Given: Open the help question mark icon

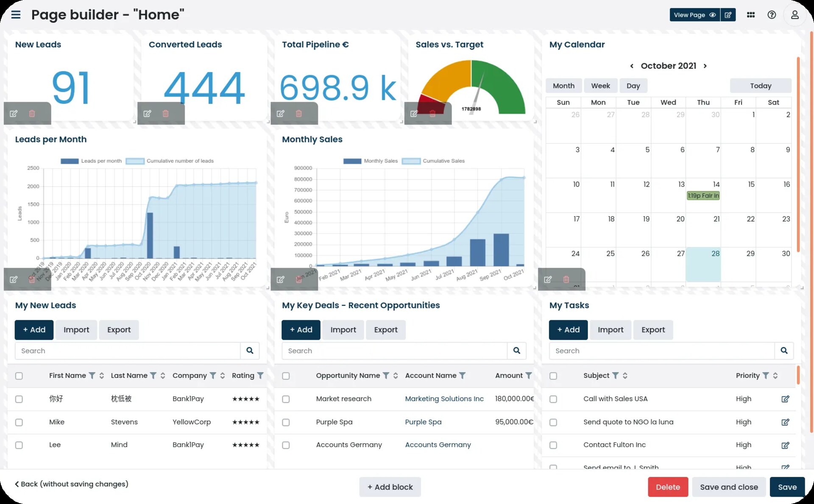Looking at the screenshot, I should point(771,15).
